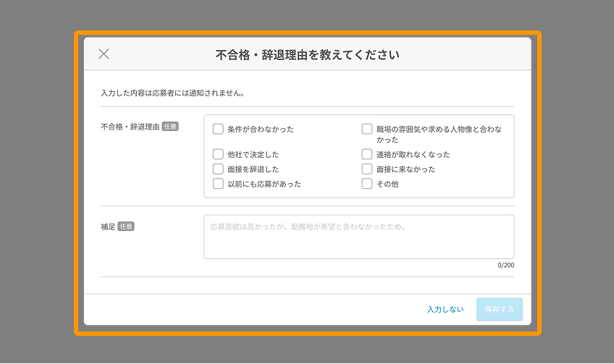
Task: Click the dark backdrop outside the dialog
Action: coord(36,181)
